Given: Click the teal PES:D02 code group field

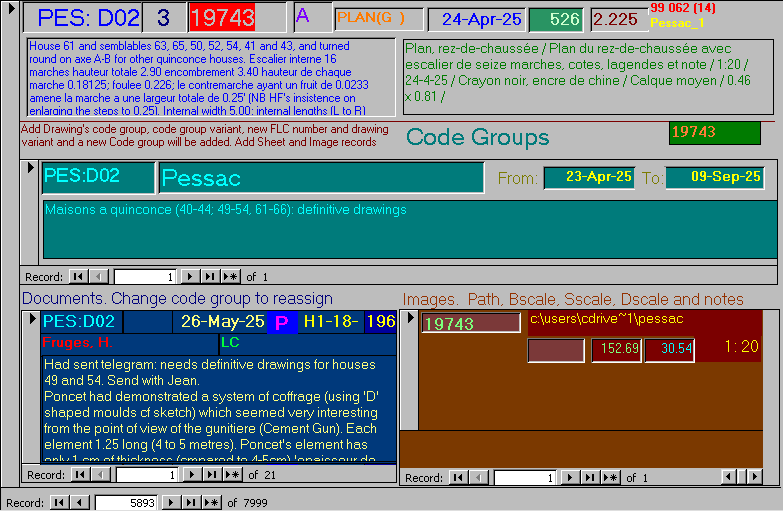Looking at the screenshot, I should click(98, 177).
